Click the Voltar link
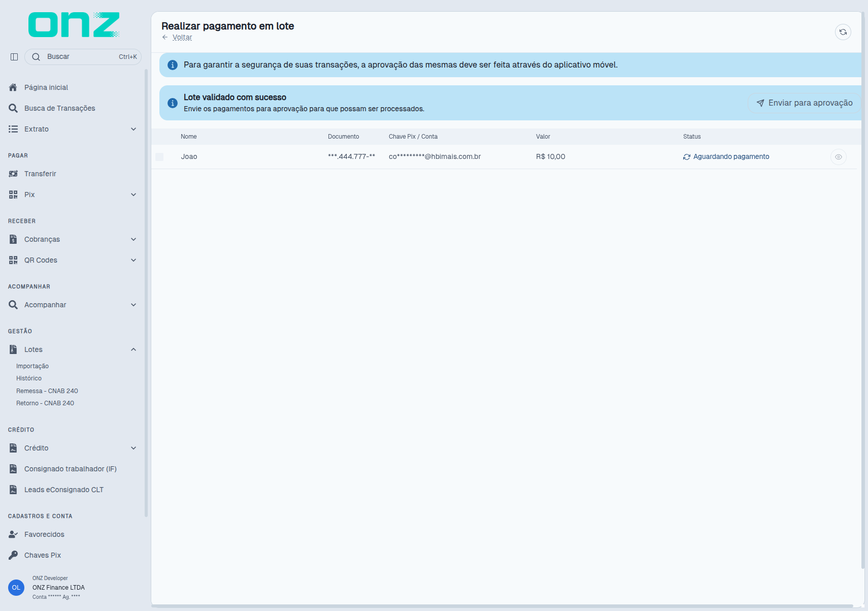Viewport: 868px width, 611px height. tap(182, 38)
